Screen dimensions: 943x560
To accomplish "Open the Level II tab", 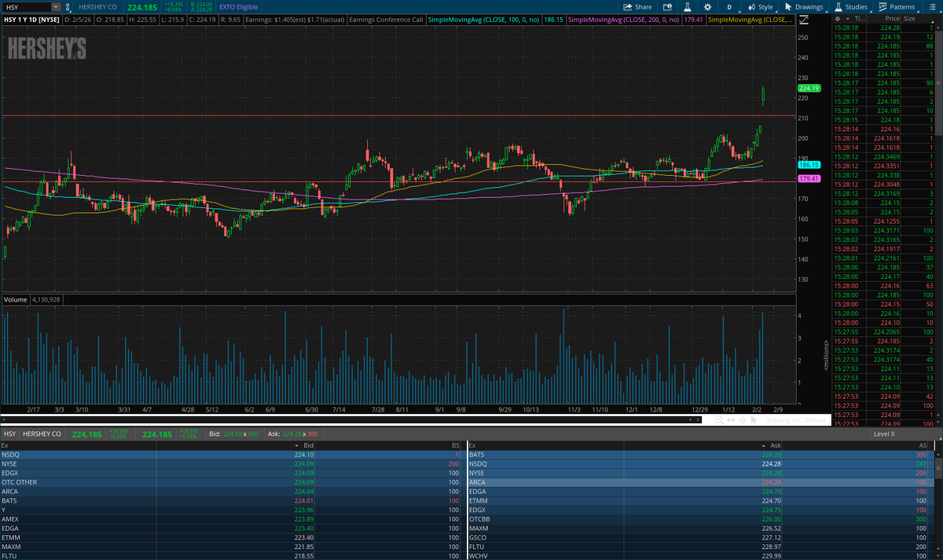I will pyautogui.click(x=883, y=434).
